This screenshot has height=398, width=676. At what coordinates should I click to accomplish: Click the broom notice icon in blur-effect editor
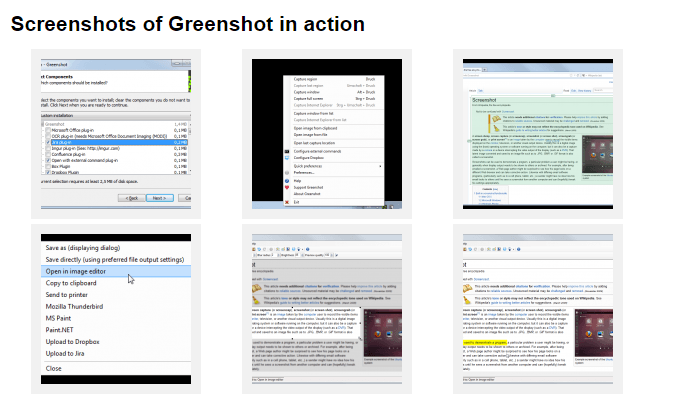(257, 300)
